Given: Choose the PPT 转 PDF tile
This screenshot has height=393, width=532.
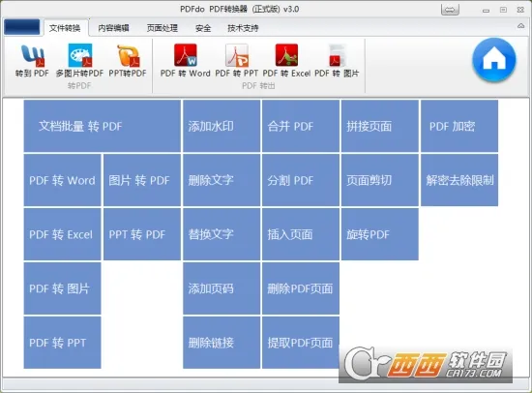Looking at the screenshot, I should [142, 234].
